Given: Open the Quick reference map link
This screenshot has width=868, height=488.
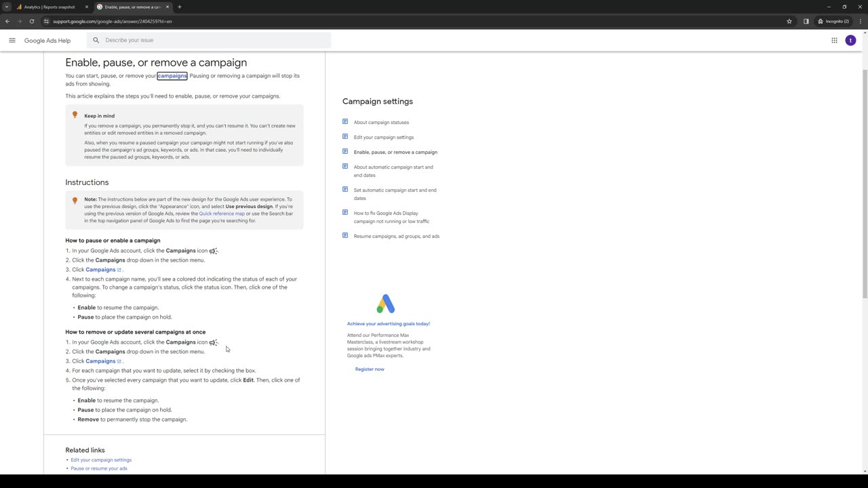Looking at the screenshot, I should (222, 213).
